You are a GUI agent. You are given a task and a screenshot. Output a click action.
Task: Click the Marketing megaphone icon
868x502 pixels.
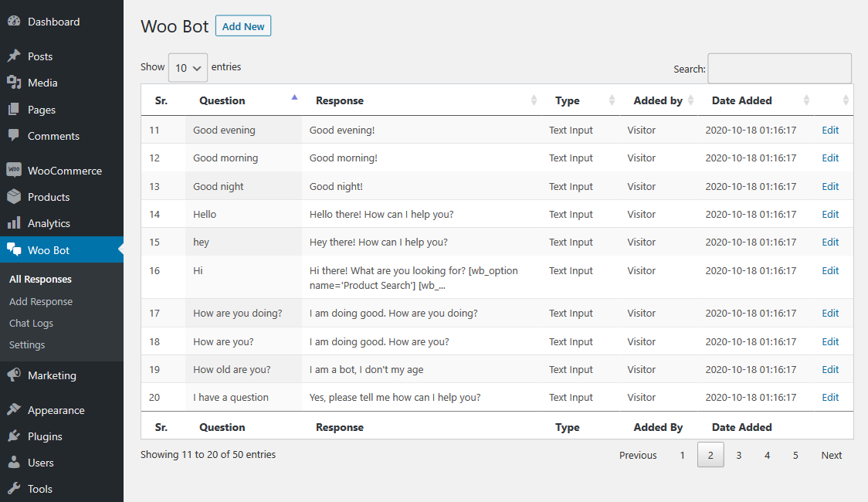[x=14, y=375]
